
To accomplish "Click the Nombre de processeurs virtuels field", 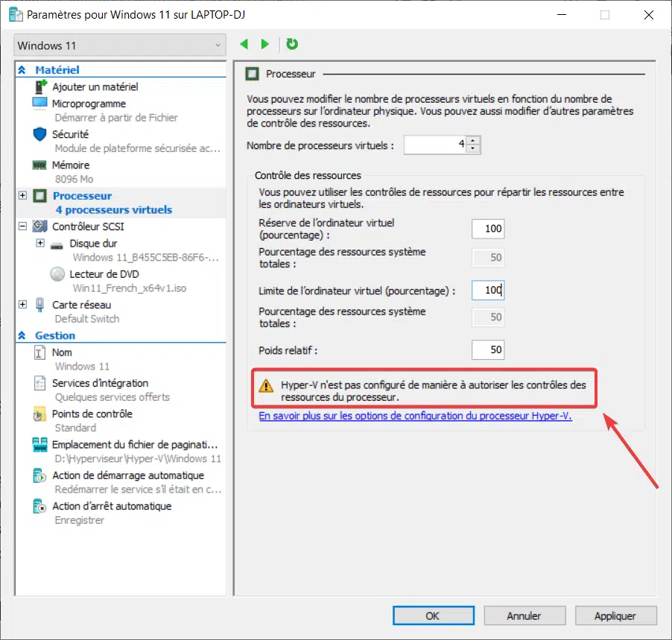I will pyautogui.click(x=435, y=145).
